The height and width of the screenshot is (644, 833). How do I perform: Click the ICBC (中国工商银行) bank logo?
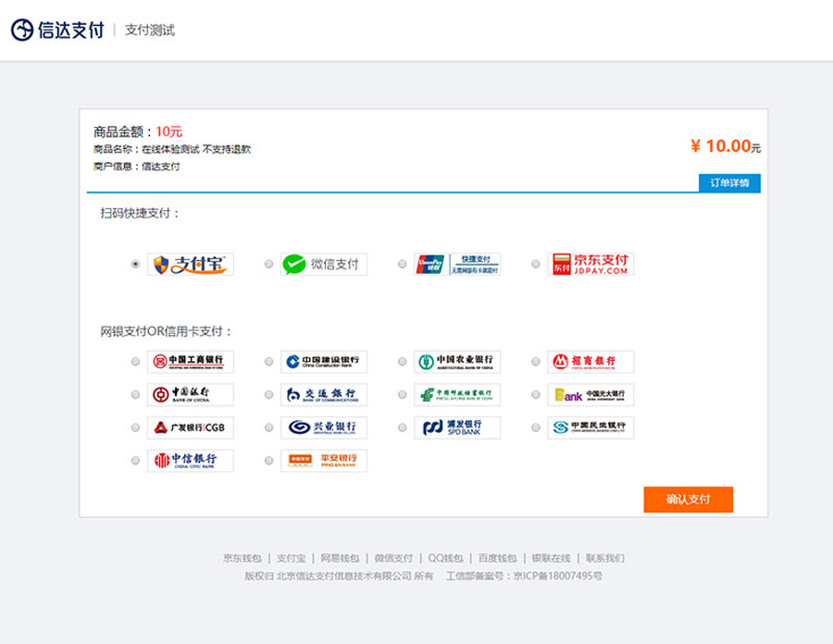click(x=191, y=362)
